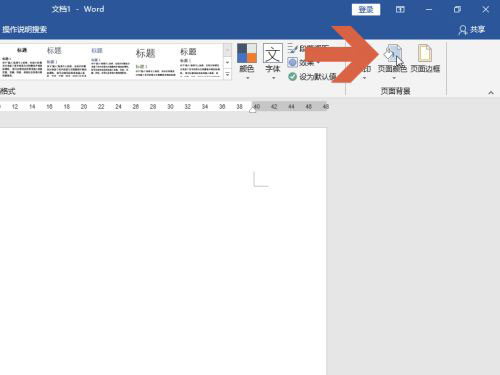Apply the style set with green subheading
The height and width of the screenshot is (375, 500).
point(155,62)
